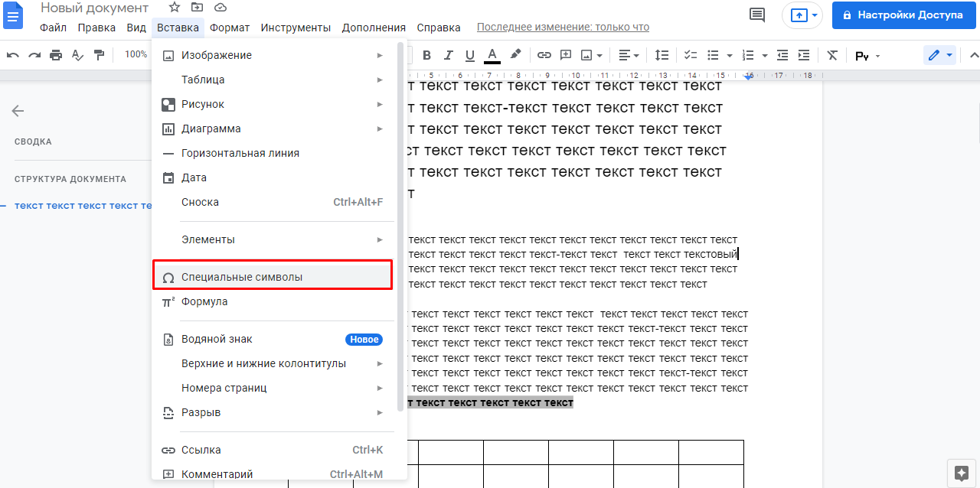Select the Paint format roller icon
The width and height of the screenshot is (980, 488).
click(x=99, y=55)
